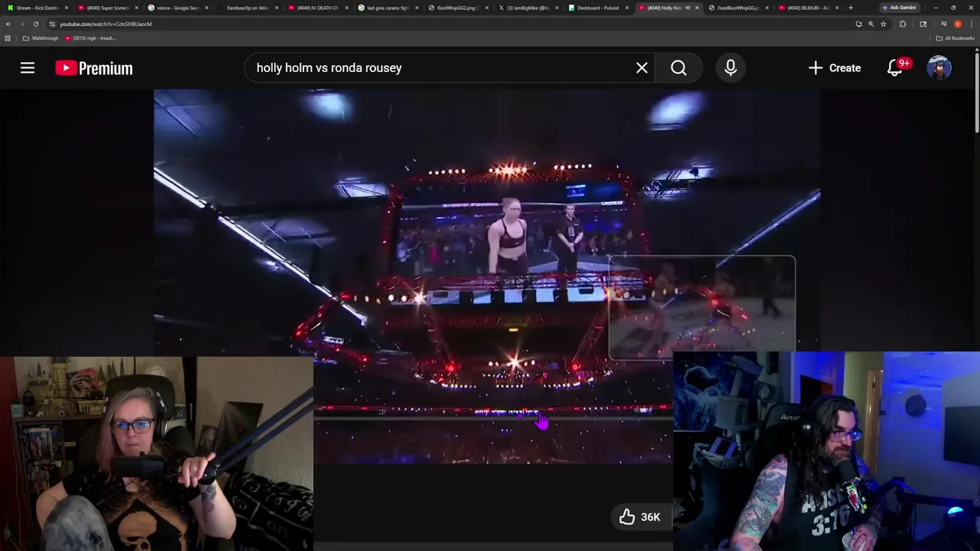The width and height of the screenshot is (980, 551).
Task: Run search with the magnifier button
Action: click(x=678, y=68)
